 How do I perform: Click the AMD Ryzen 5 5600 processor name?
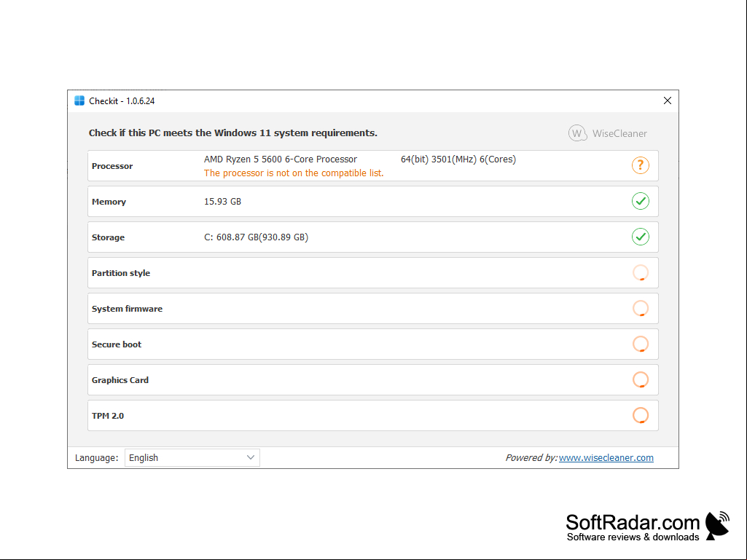tap(280, 159)
